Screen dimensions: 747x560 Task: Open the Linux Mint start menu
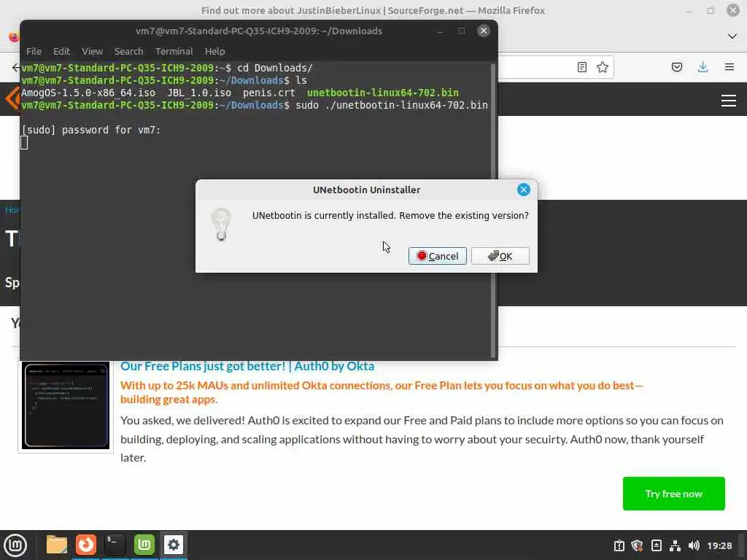(15, 545)
